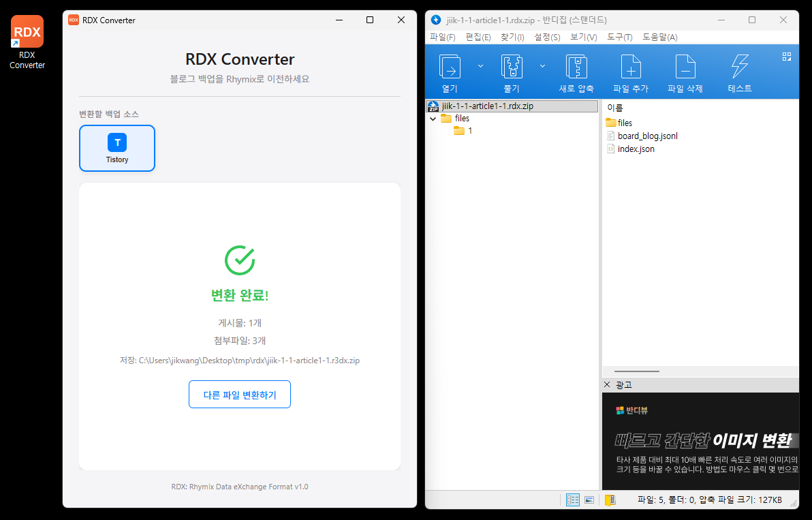Switch to detail list view in status bar
Screen dimensions: 812x520
(573, 500)
